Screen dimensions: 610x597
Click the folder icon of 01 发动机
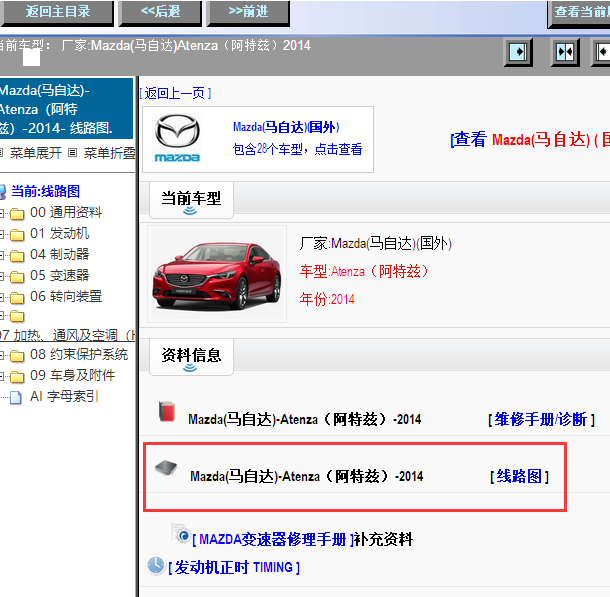click(x=17, y=235)
